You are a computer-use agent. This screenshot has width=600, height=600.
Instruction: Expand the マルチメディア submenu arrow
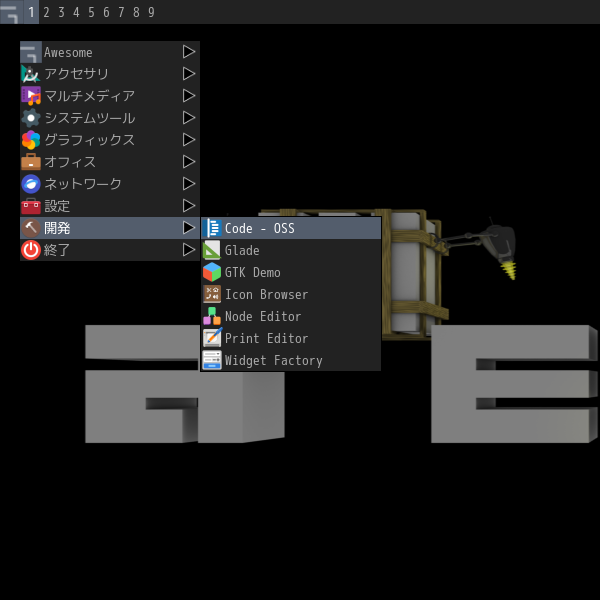point(189,96)
